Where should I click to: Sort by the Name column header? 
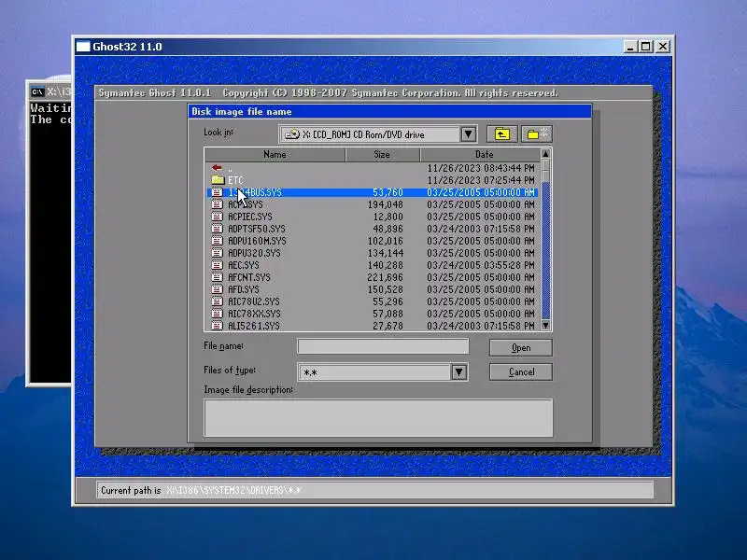pos(275,154)
